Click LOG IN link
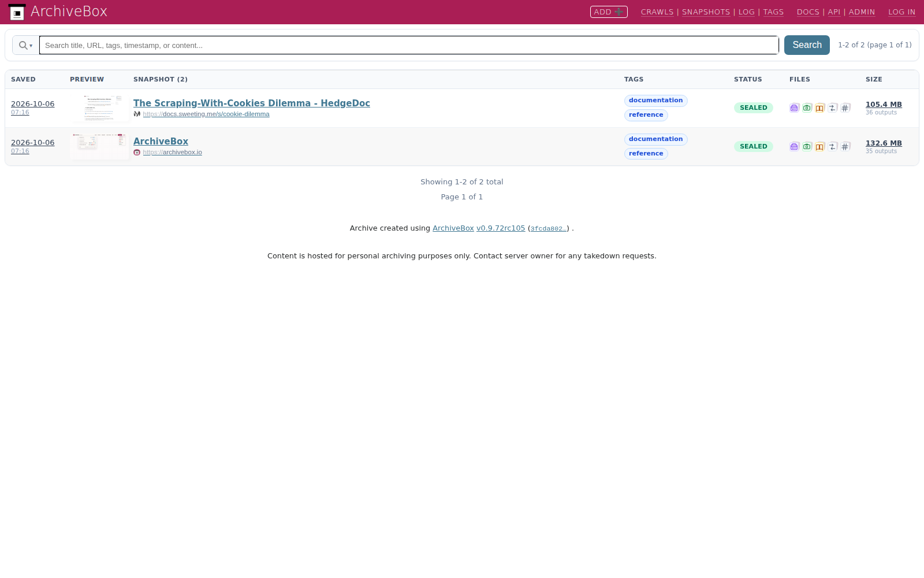 [x=901, y=12]
